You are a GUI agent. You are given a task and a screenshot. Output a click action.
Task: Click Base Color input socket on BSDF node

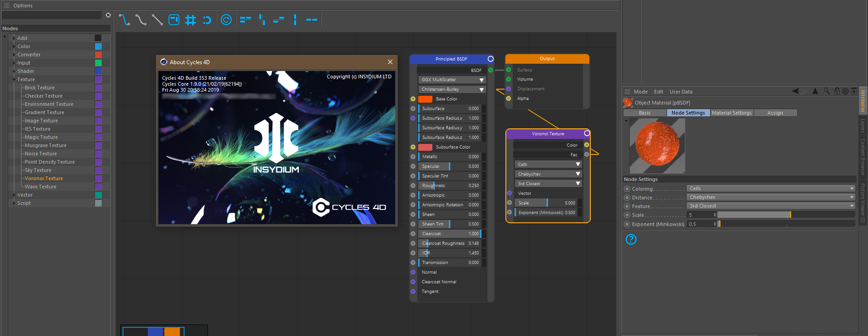coord(413,99)
